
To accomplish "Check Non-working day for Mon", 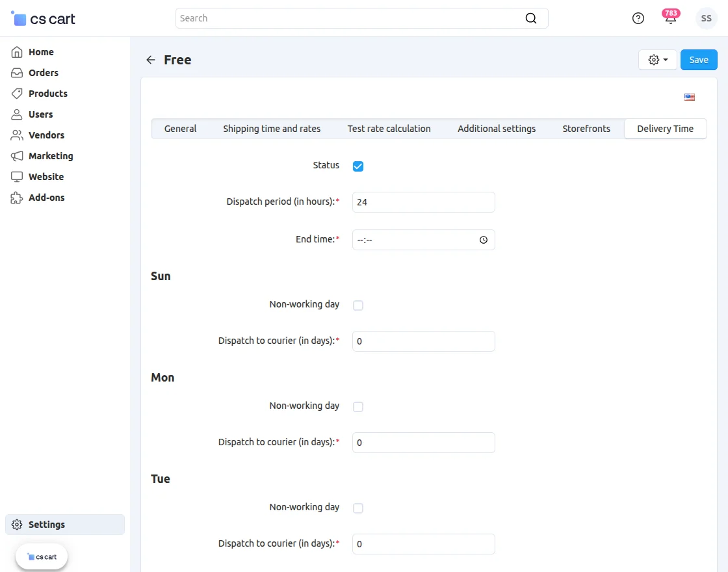I will pos(358,406).
